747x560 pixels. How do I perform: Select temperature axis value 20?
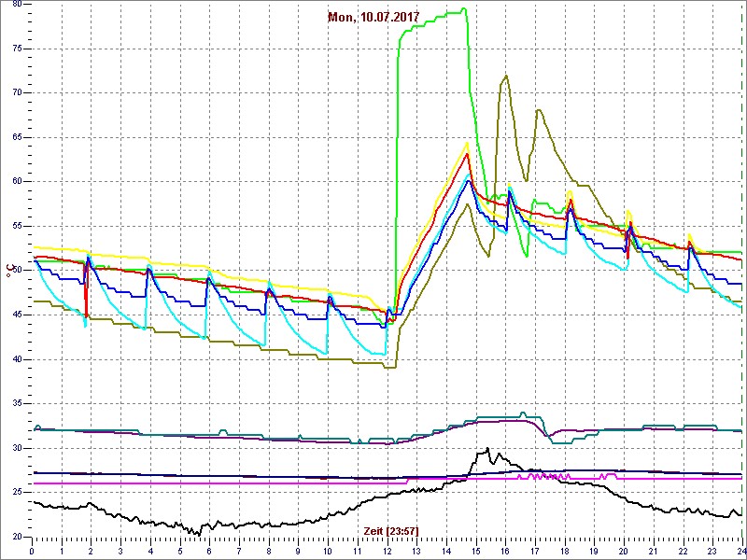click(x=16, y=538)
